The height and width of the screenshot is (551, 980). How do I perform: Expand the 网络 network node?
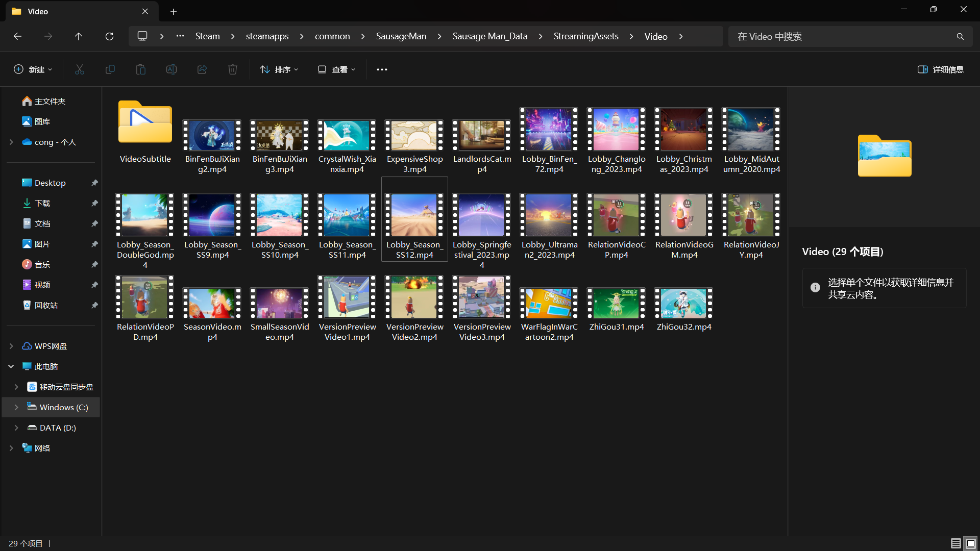(11, 448)
